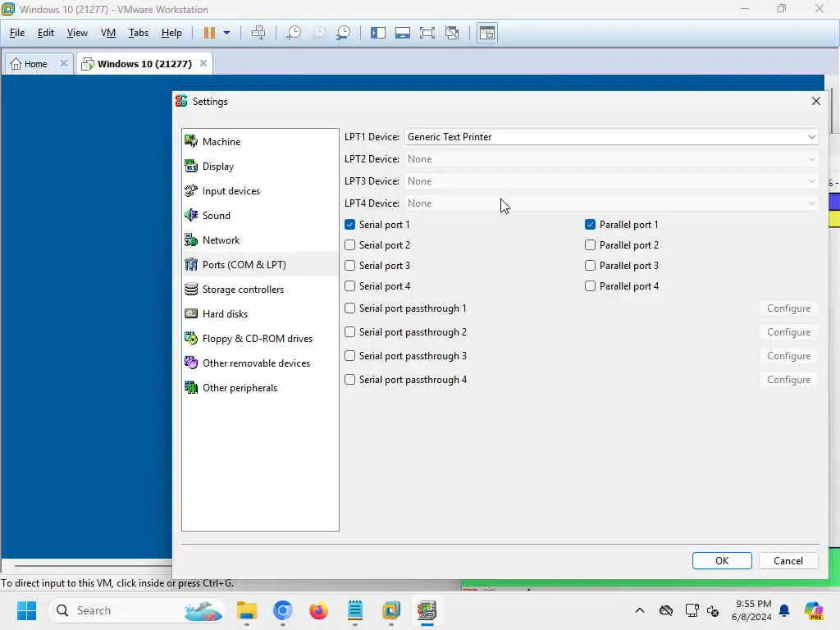This screenshot has width=840, height=630.
Task: Click the Network icon in settings list
Action: 190,240
